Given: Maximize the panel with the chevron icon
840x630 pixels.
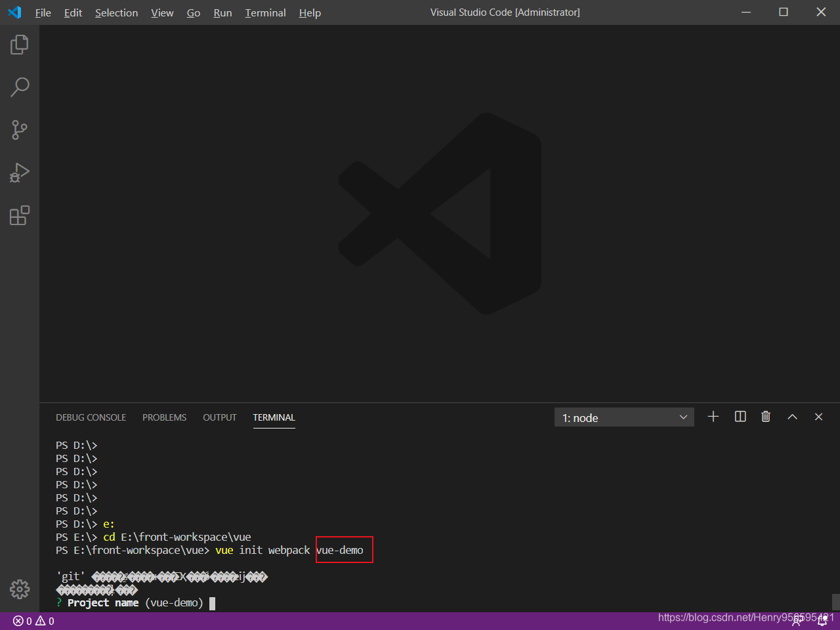Looking at the screenshot, I should coord(792,417).
